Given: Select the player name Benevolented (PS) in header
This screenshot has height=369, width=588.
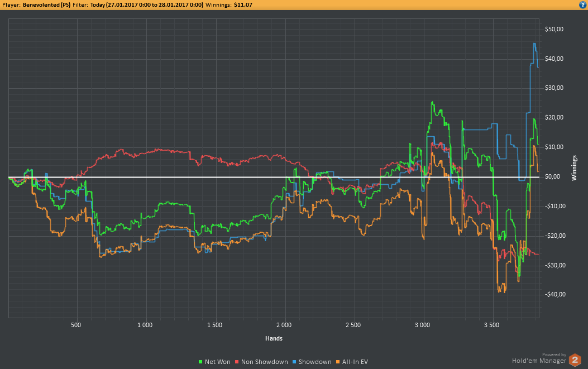Looking at the screenshot, I should pyautogui.click(x=46, y=5).
